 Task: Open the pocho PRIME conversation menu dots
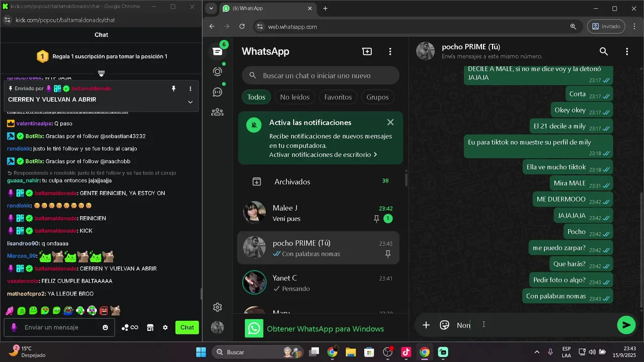point(627,51)
